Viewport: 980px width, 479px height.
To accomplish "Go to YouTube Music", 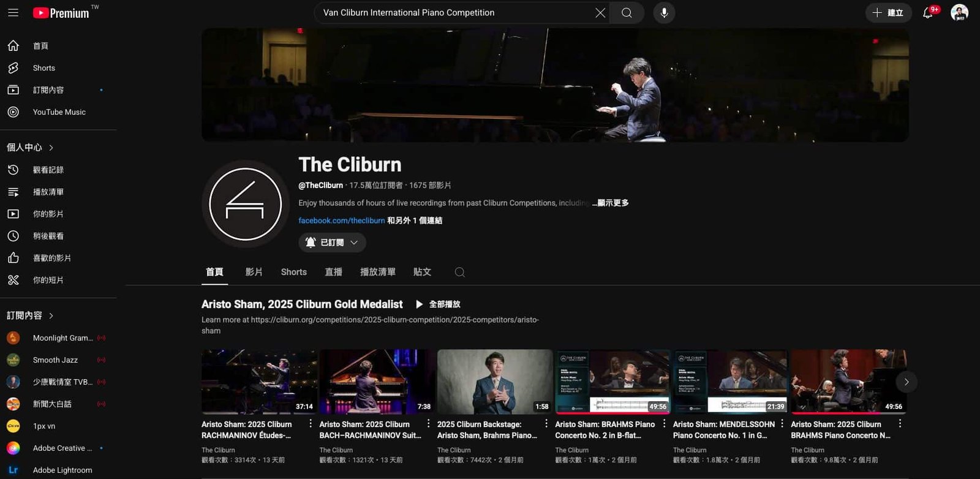I will 58,112.
